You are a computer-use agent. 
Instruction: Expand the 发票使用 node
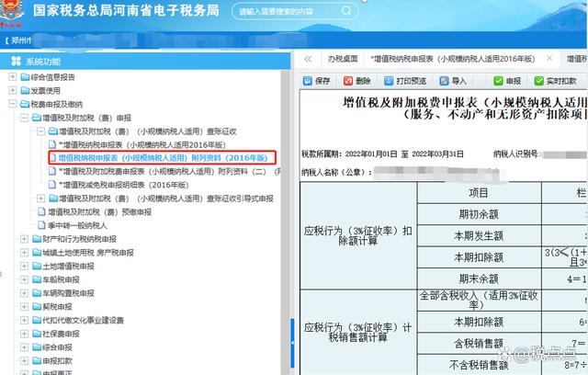pyautogui.click(x=12, y=90)
